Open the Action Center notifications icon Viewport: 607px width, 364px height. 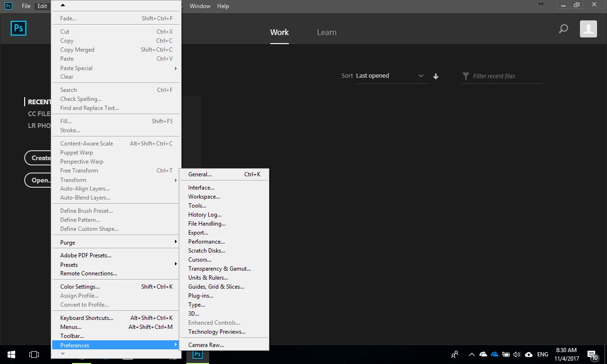[x=592, y=355]
